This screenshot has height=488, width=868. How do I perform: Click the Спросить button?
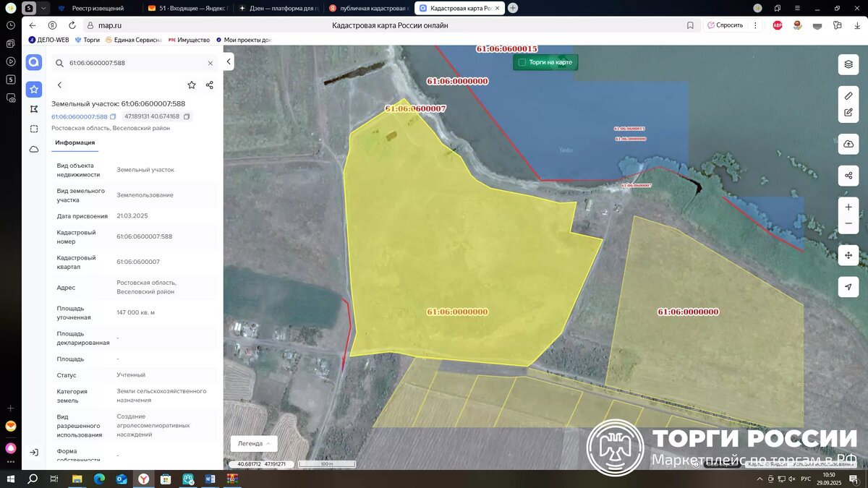(x=726, y=25)
